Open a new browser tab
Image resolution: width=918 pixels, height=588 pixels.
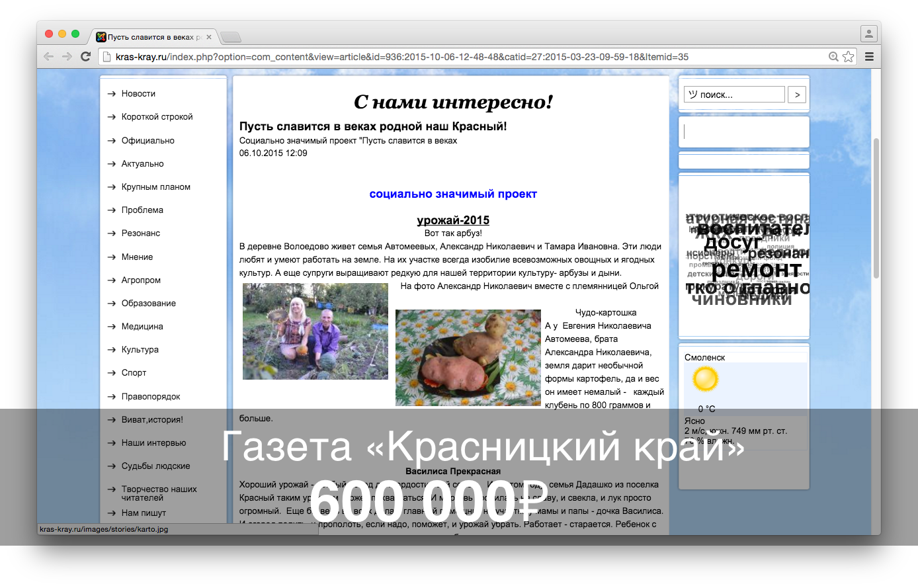232,37
